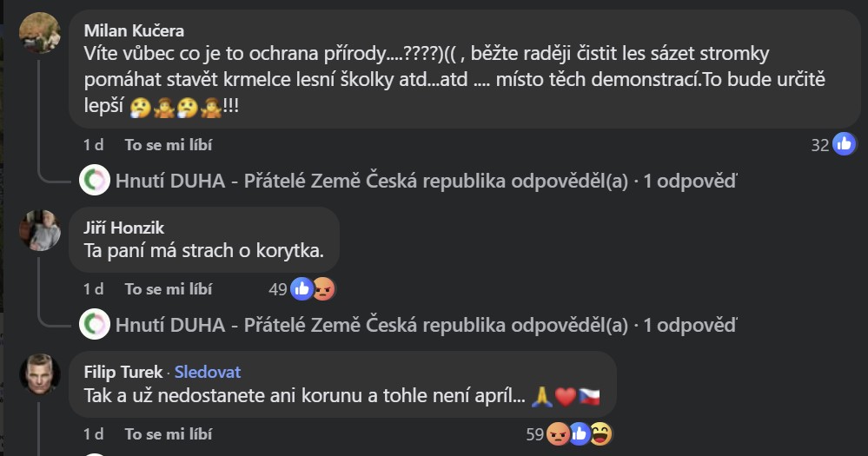
Task: Follow Filip Turek via Sledovat
Action: [208, 372]
